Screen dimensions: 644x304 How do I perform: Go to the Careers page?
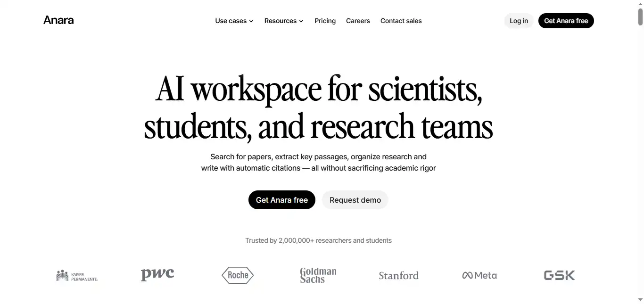(x=358, y=21)
